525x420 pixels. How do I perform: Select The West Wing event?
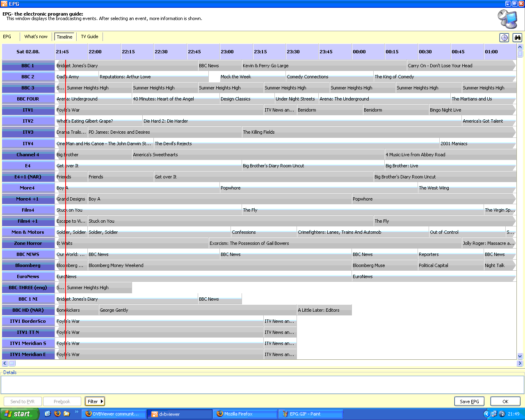pyautogui.click(x=467, y=188)
